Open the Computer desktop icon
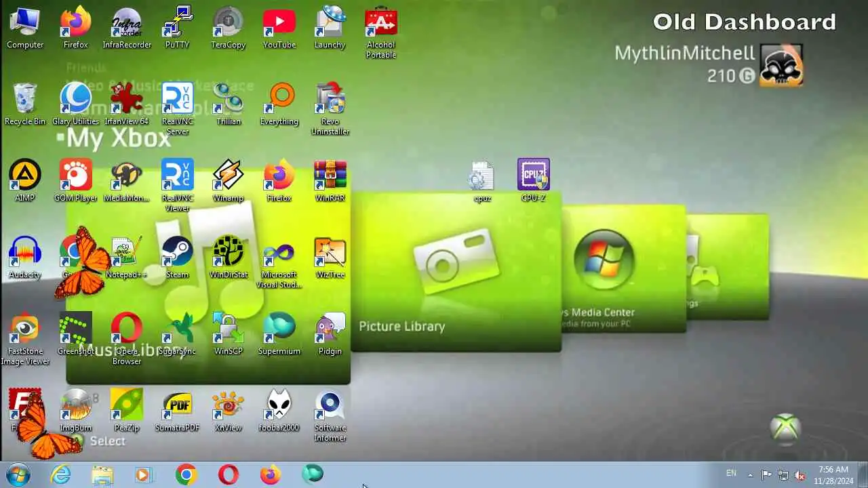Screen dimensions: 868x488 coord(25,28)
